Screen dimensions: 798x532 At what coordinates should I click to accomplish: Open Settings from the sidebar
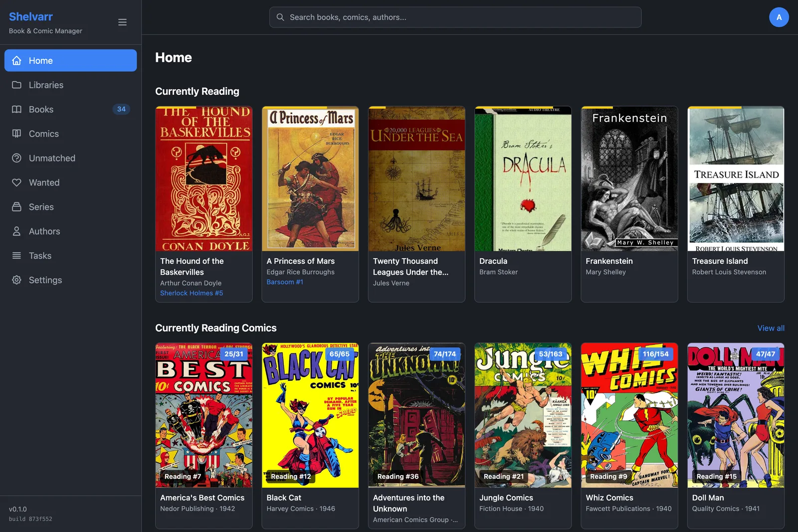[71, 280]
